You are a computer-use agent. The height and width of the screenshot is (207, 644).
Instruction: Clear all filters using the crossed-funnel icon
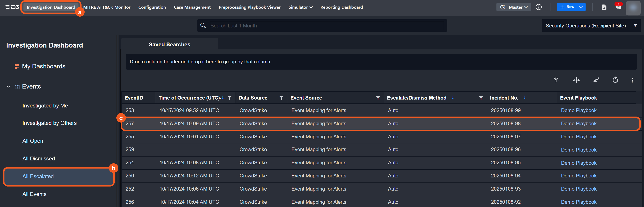tap(556, 80)
